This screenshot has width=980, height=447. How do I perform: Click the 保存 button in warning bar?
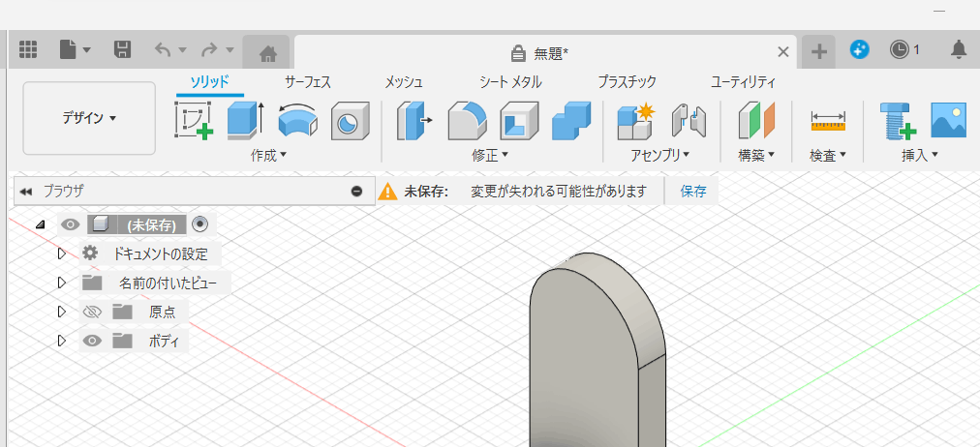point(693,191)
